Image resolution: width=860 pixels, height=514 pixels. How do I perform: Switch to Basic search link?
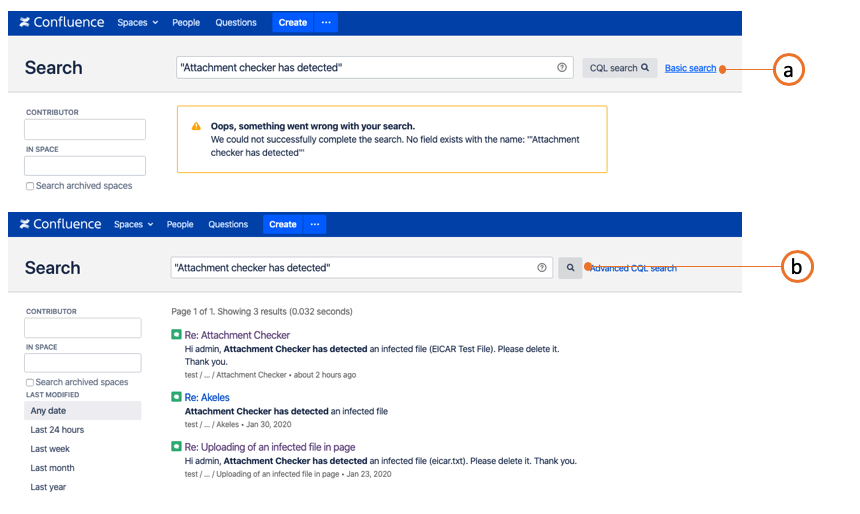point(690,68)
